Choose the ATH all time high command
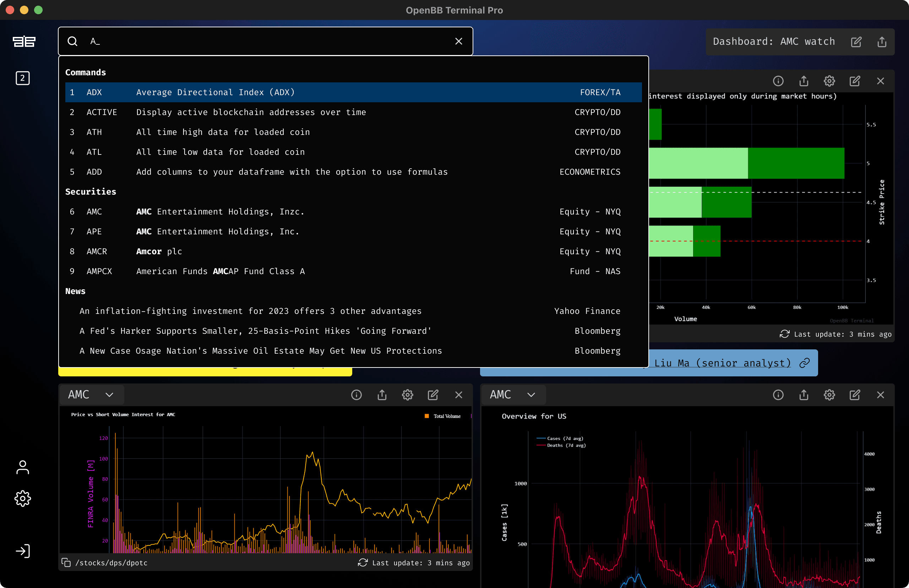The height and width of the screenshot is (588, 909). [x=353, y=132]
